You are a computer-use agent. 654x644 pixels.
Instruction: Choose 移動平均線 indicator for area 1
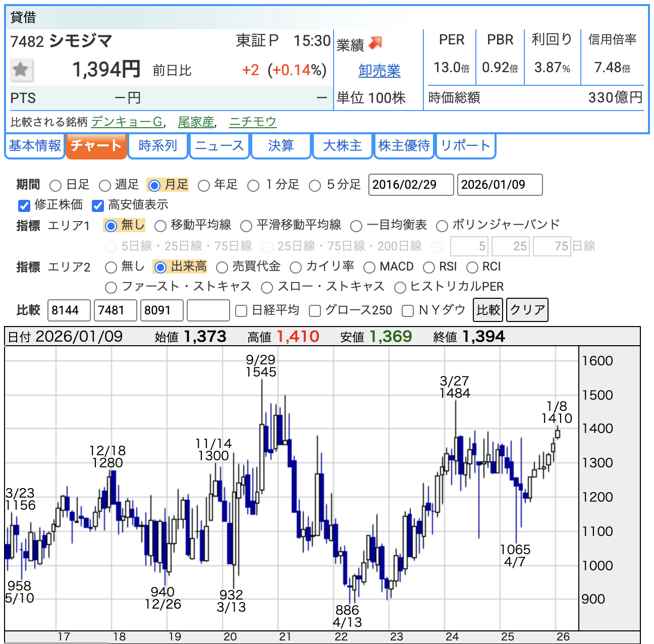point(160,226)
